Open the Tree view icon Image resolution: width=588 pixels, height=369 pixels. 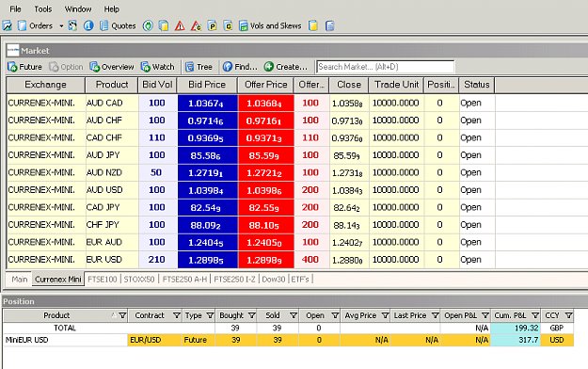[189, 67]
